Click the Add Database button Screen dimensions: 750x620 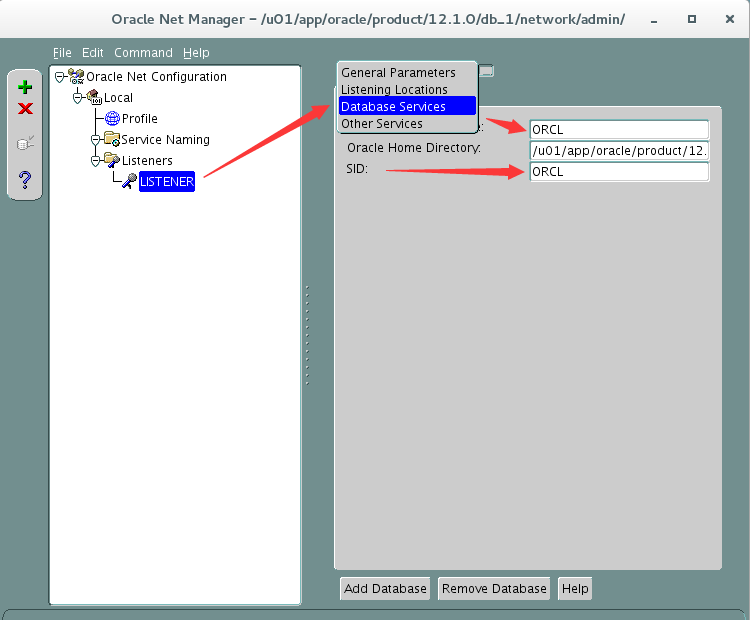tap(385, 588)
